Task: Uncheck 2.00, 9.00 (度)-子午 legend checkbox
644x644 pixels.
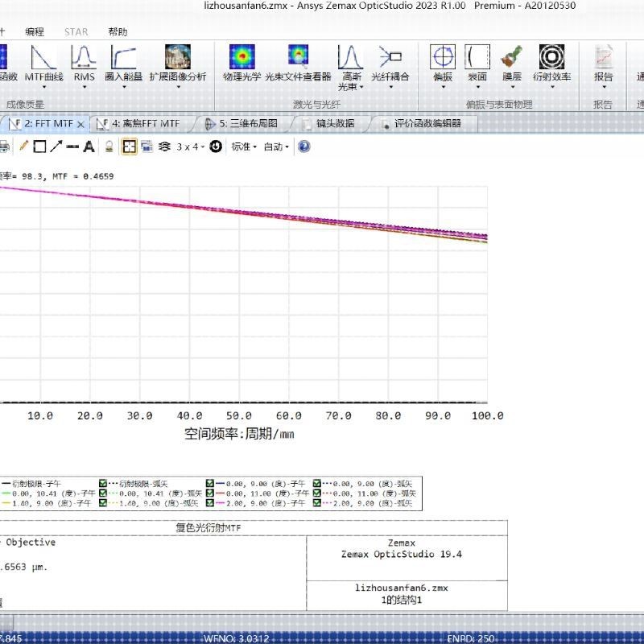Action: click(x=210, y=502)
